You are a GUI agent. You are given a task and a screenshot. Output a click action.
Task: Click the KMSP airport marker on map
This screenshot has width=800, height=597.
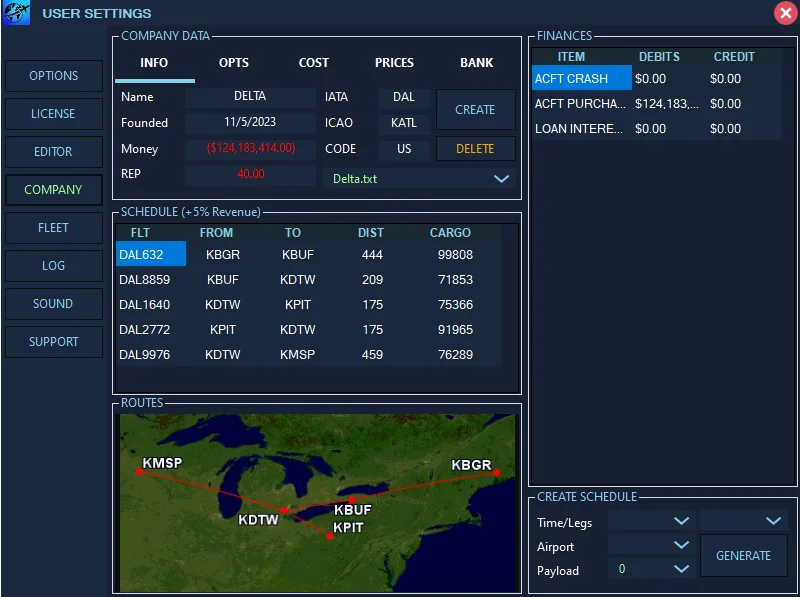tap(139, 471)
